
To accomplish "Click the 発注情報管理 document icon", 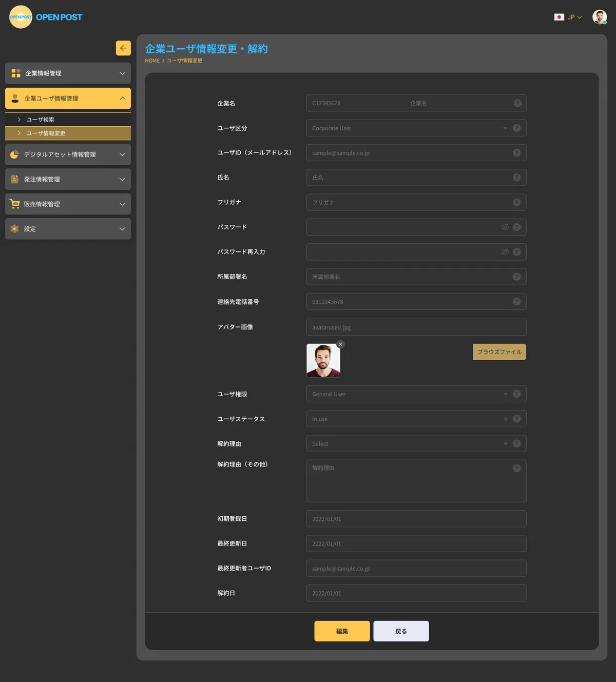I will point(15,179).
